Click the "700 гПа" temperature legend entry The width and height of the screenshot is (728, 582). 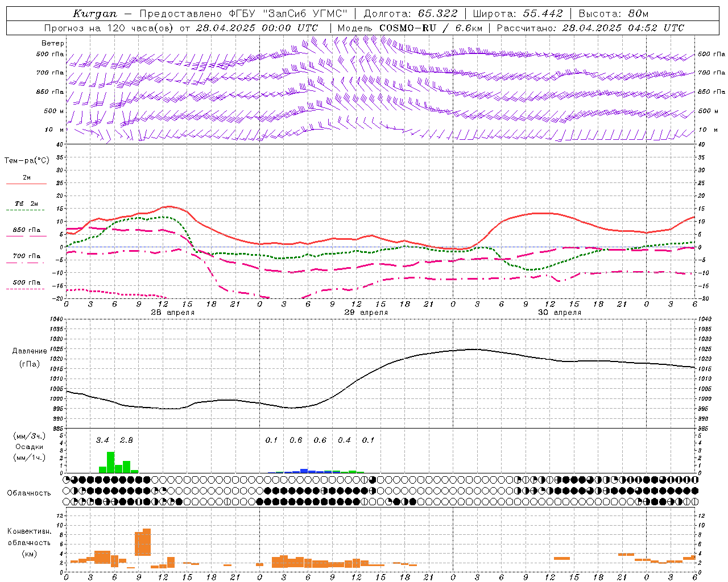tap(27, 256)
